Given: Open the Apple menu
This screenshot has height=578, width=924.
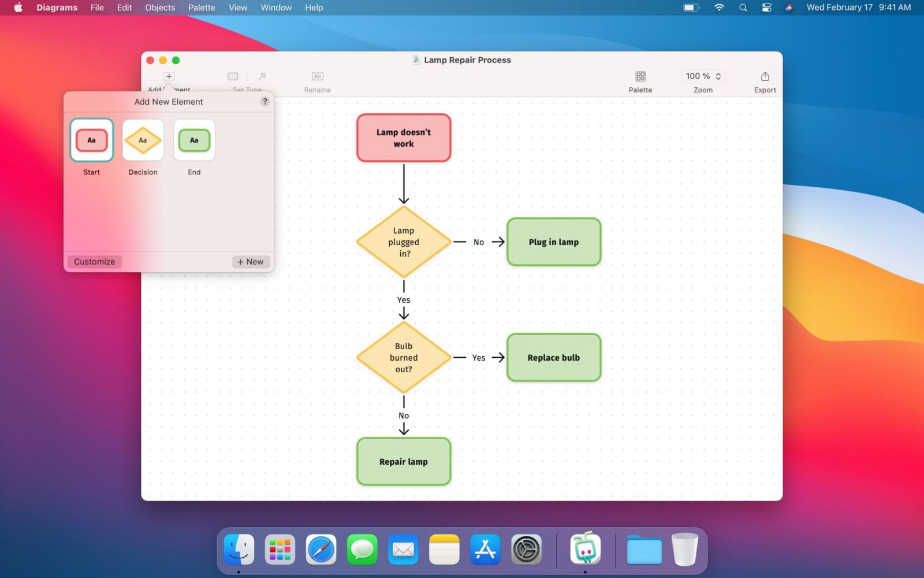Looking at the screenshot, I should click(x=18, y=8).
